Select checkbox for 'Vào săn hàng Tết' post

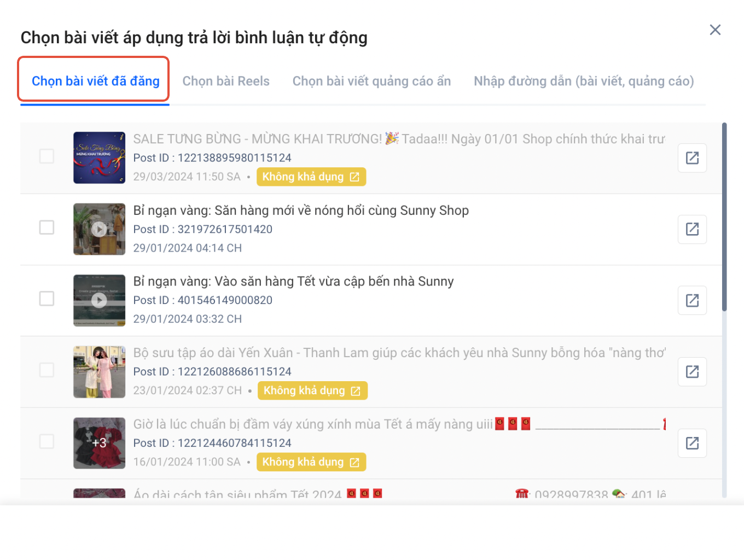[x=47, y=299]
